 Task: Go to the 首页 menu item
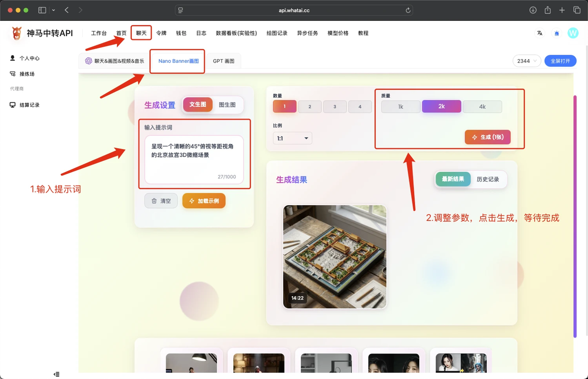[121, 33]
